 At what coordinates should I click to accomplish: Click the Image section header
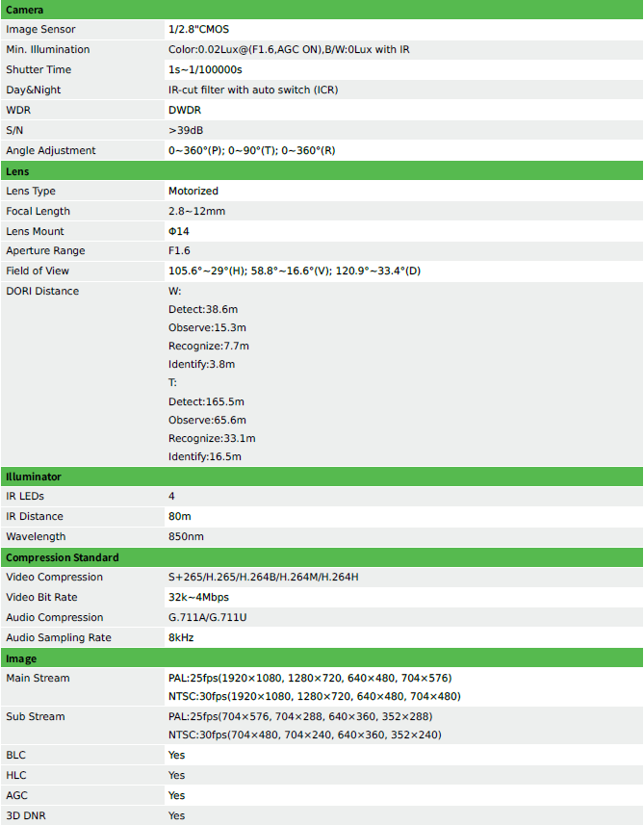click(322, 658)
